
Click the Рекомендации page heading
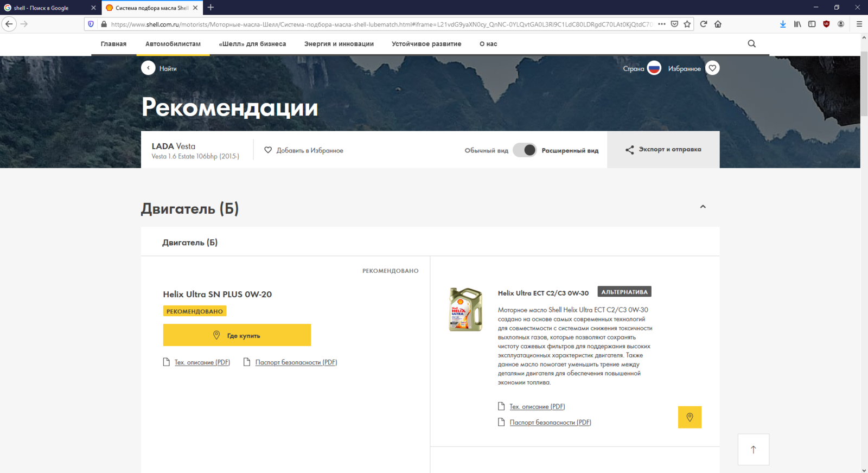[229, 107]
